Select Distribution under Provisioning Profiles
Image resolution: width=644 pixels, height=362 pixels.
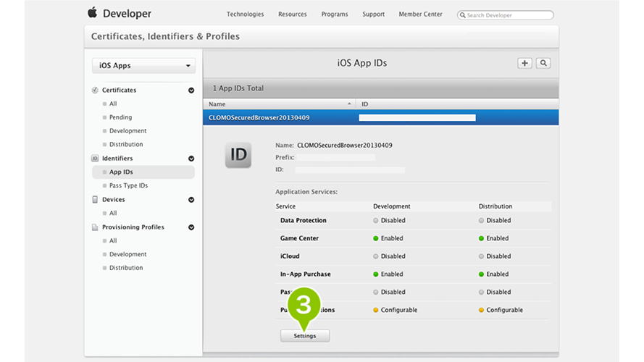point(126,268)
